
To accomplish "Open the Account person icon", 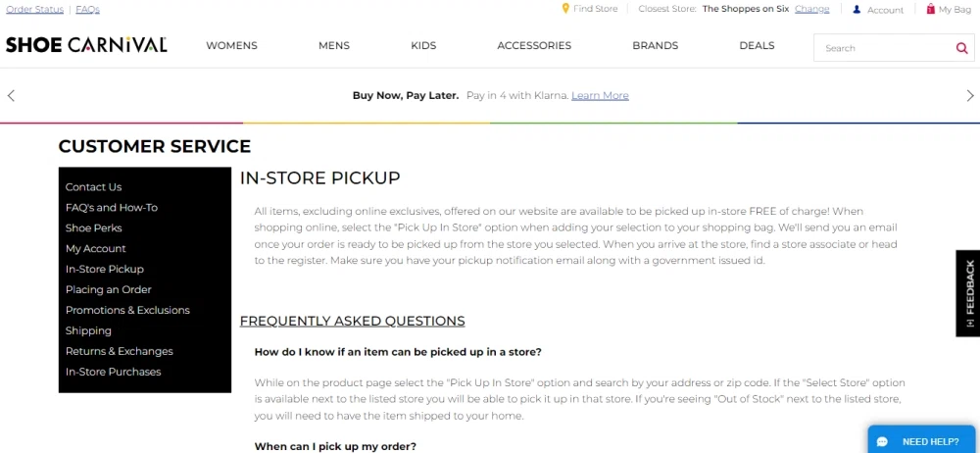I will click(x=857, y=10).
